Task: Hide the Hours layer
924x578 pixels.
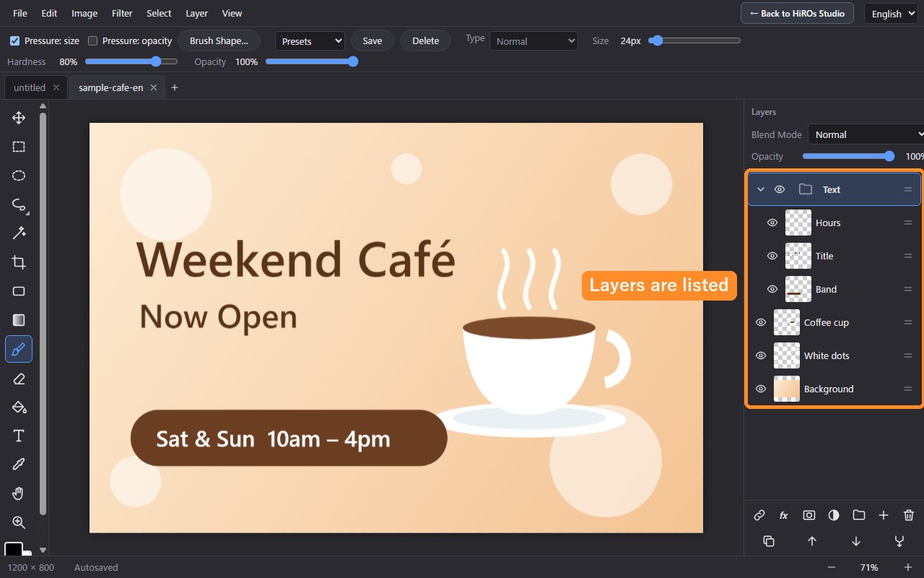Action: [x=772, y=223]
